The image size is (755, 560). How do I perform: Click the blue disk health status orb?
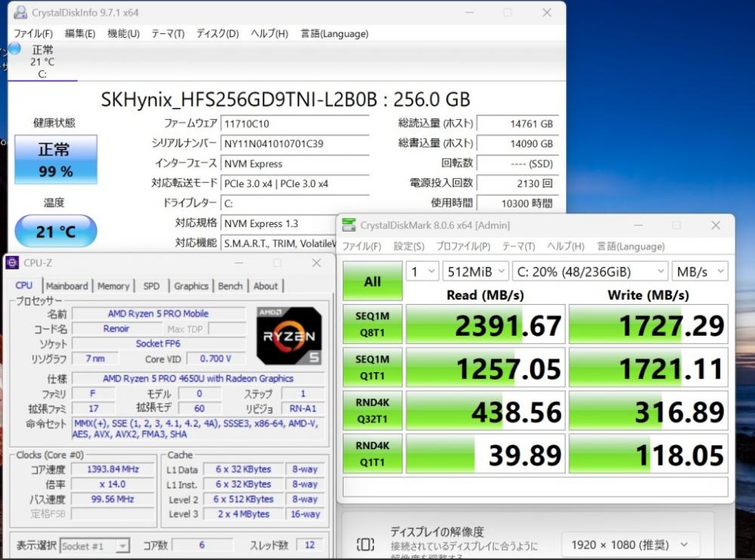pyautogui.click(x=14, y=48)
